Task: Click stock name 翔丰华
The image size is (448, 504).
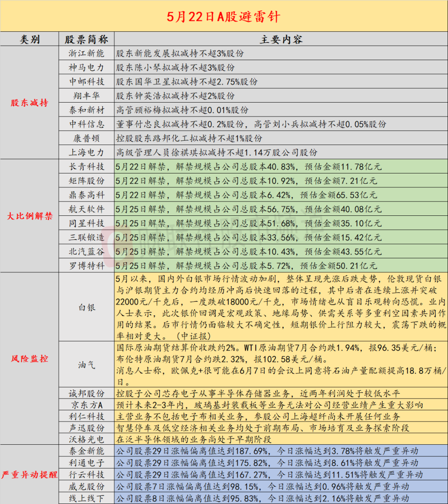Action: (x=86, y=96)
